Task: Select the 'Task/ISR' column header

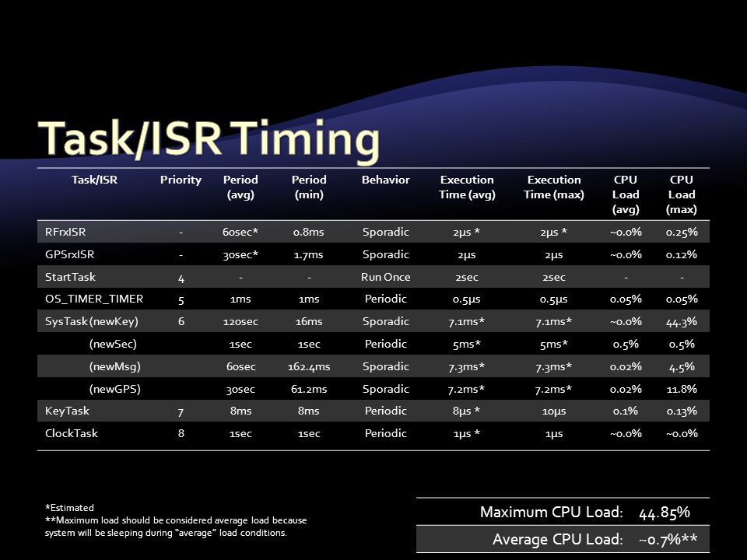Action: [x=94, y=180]
